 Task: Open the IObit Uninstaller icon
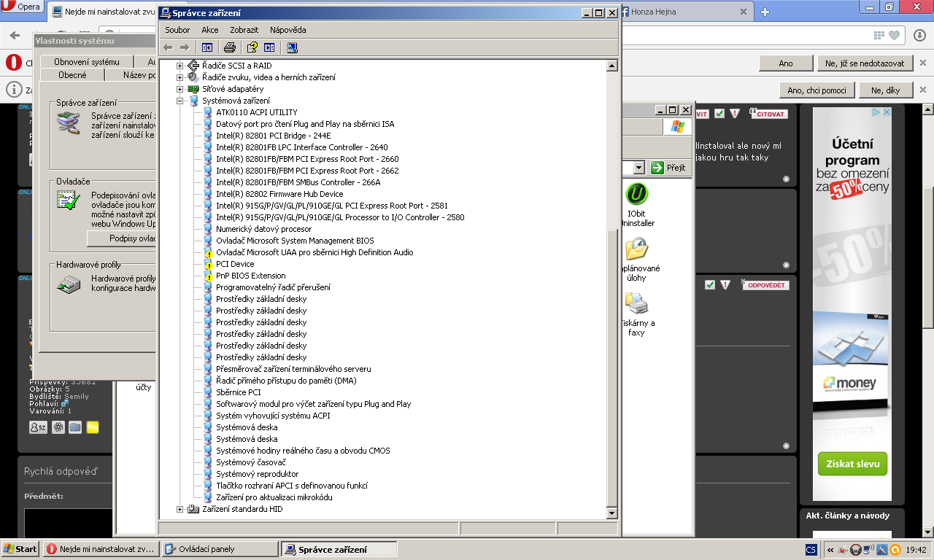[636, 195]
